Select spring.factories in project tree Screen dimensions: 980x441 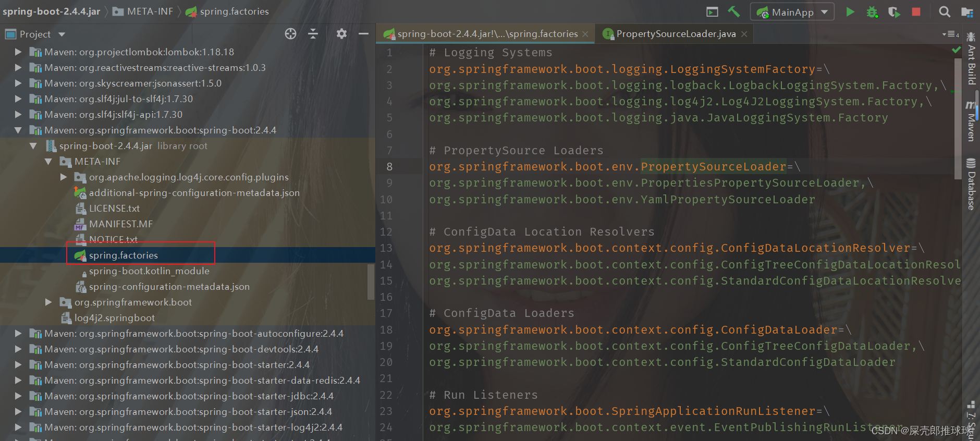point(123,255)
